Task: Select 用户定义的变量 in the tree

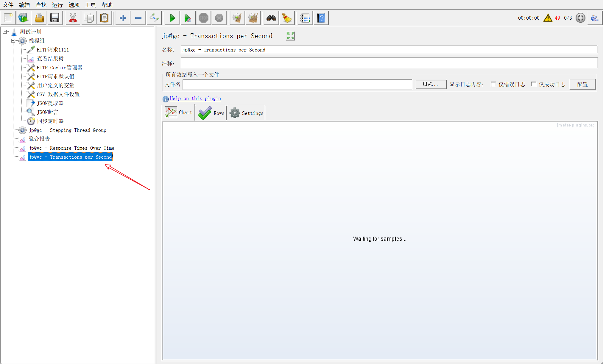Action: [55, 85]
